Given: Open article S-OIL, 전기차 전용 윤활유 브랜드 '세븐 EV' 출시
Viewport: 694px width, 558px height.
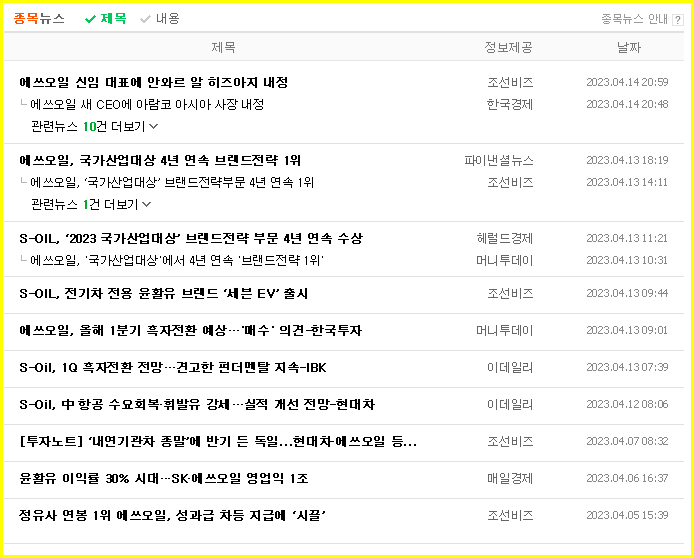Looking at the screenshot, I should 163,293.
